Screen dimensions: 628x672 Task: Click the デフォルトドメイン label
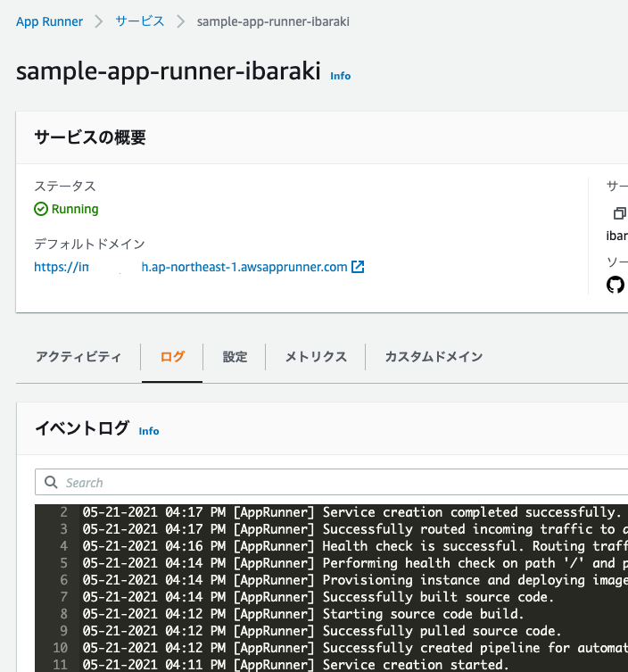coord(89,244)
